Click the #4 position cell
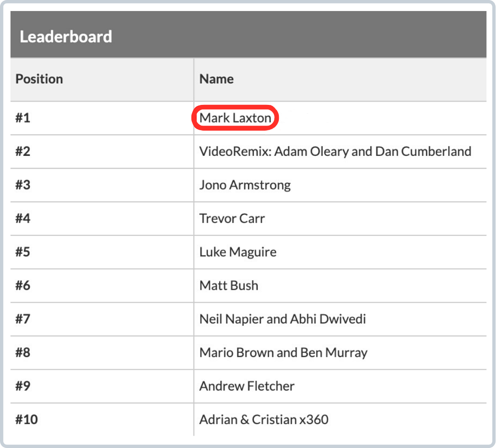Screen dimensions: 496x448 (23, 218)
